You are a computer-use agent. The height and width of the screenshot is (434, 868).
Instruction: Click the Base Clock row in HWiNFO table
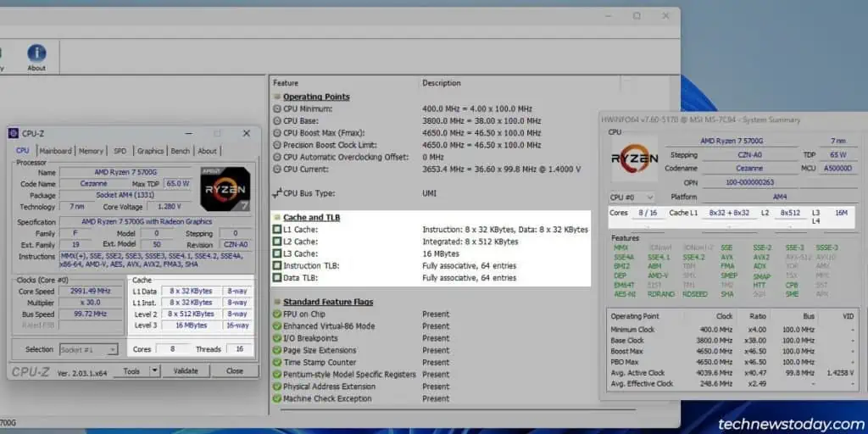pyautogui.click(x=733, y=341)
